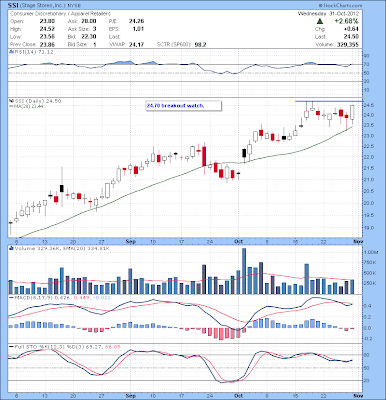Click the '24.70 breakout watch.' annotation box

tap(183, 106)
